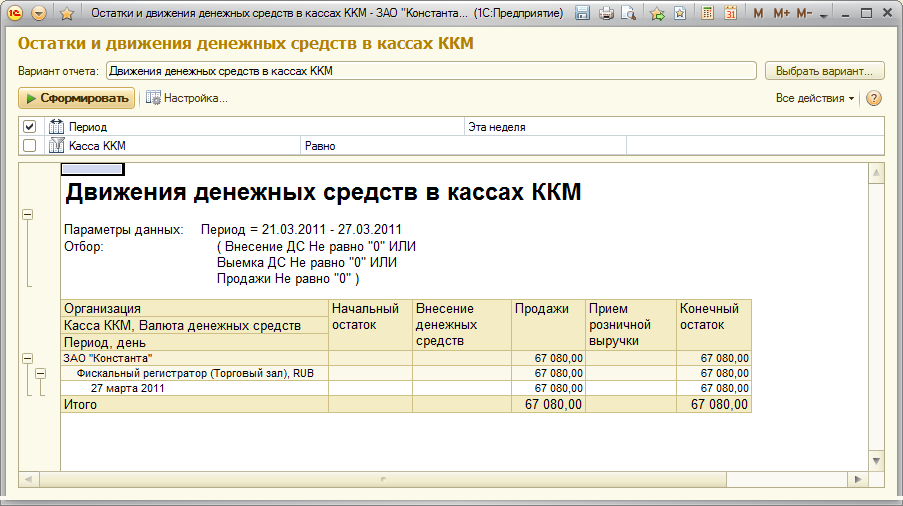Save the report using the diskette icon
Viewport: 903px width, 506px height.
(582, 13)
